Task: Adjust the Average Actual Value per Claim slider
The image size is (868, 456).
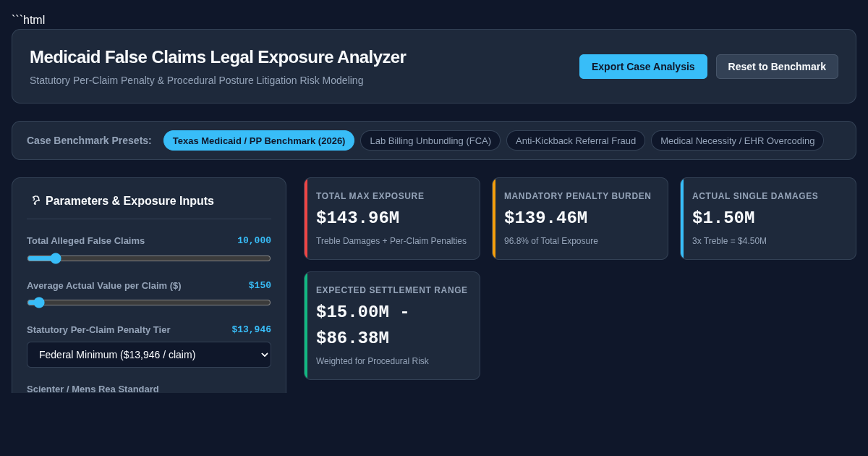Action: [149, 303]
